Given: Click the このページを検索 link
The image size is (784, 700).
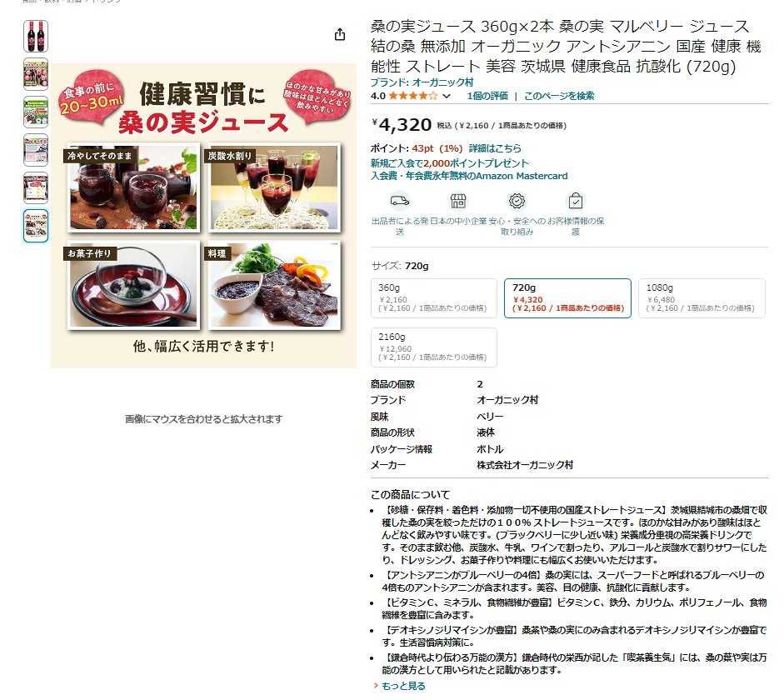Looking at the screenshot, I should pyautogui.click(x=559, y=96).
